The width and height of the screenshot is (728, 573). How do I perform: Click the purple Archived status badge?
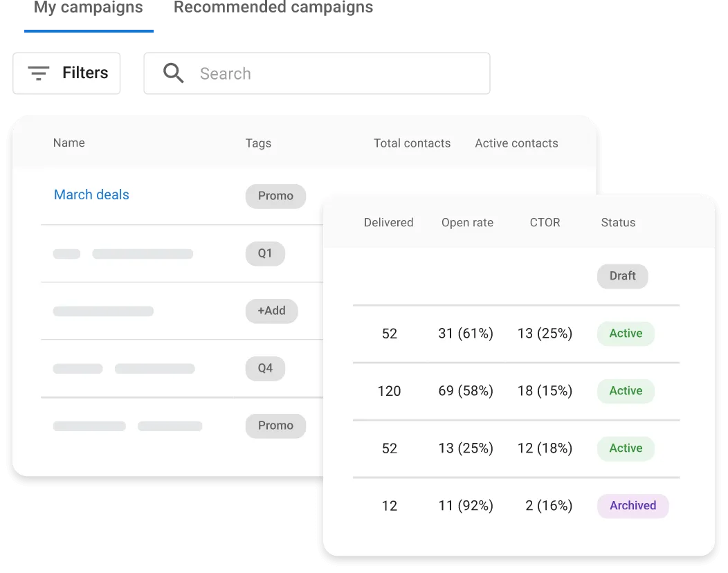pyautogui.click(x=633, y=506)
